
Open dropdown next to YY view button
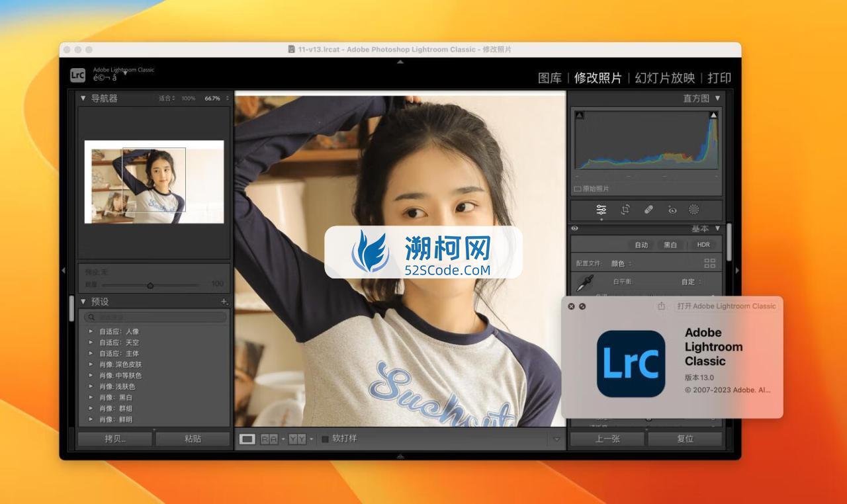tap(312, 439)
